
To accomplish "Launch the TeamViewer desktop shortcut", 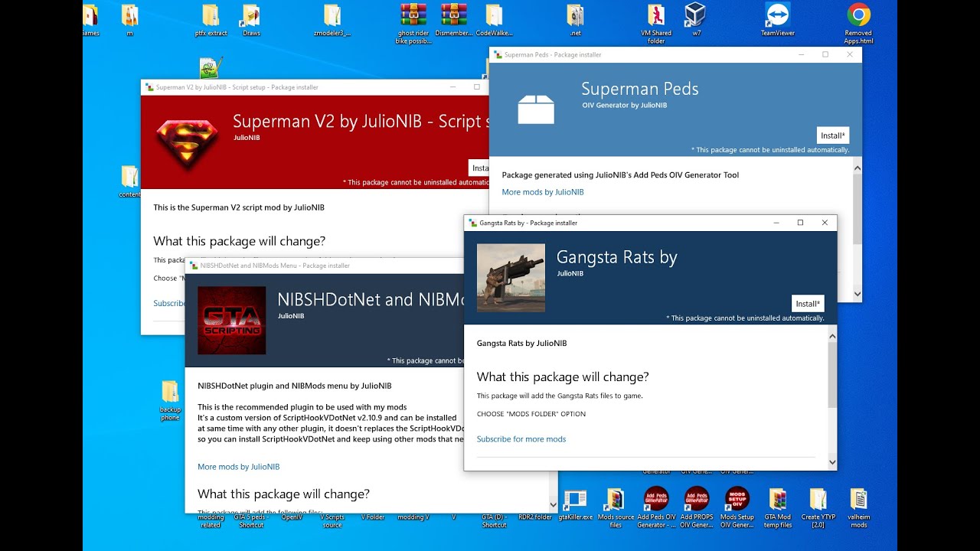I will 777,21.
